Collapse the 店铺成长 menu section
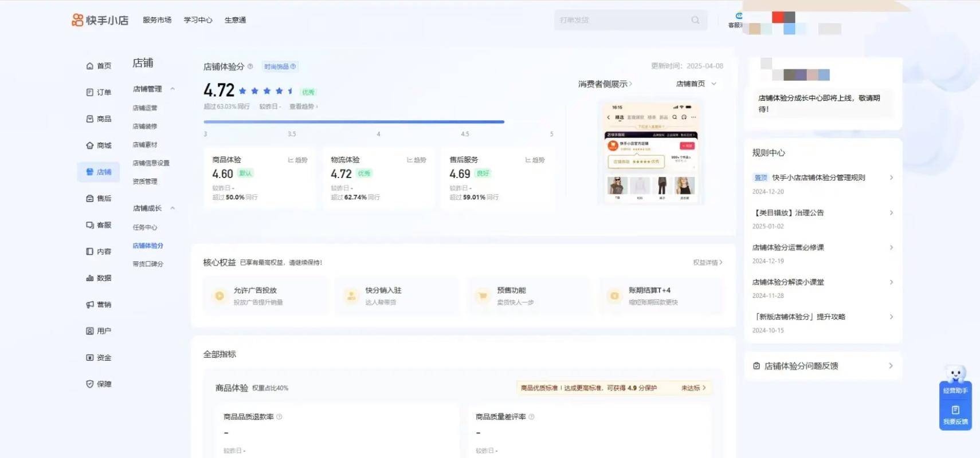This screenshot has width=980, height=458. click(x=173, y=208)
